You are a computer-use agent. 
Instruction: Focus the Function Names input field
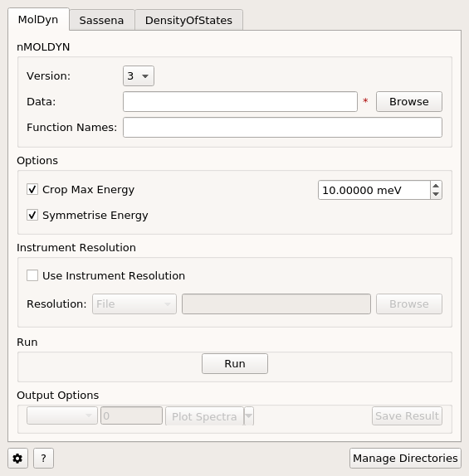(x=282, y=128)
